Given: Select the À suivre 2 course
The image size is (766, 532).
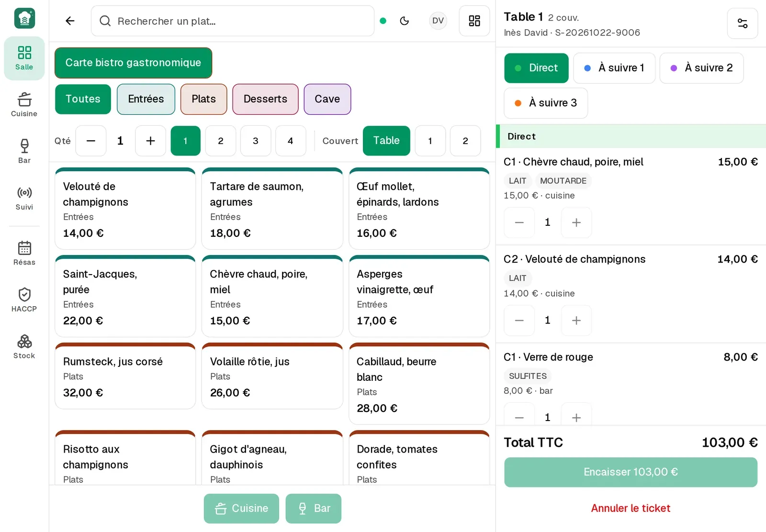Looking at the screenshot, I should pyautogui.click(x=701, y=68).
